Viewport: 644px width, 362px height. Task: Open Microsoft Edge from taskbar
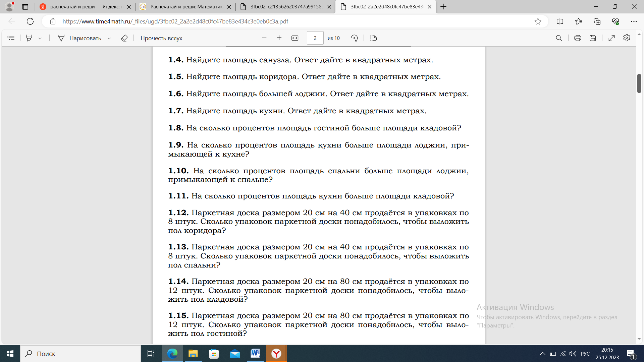[x=172, y=354]
